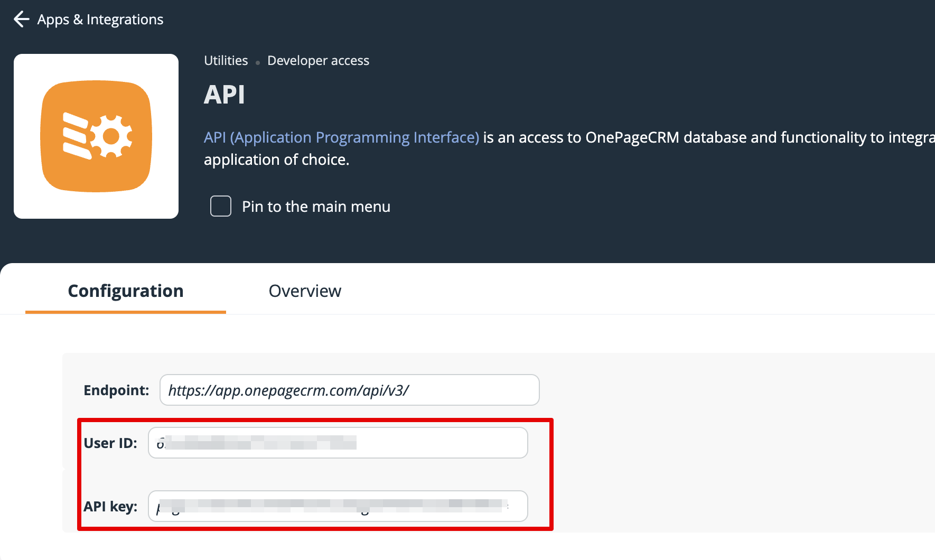Select the Utilities category label
Viewport: 935px width, 560px height.
click(x=226, y=61)
